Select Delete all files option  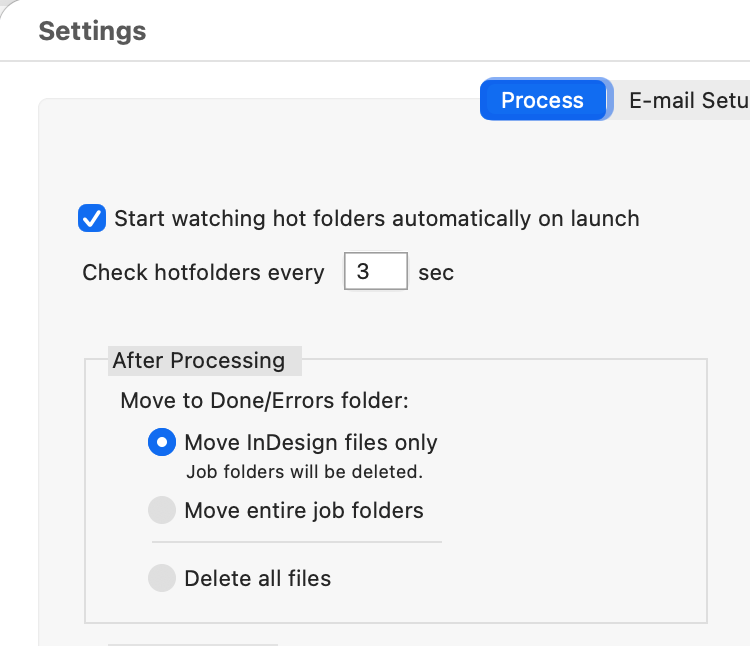tap(162, 578)
